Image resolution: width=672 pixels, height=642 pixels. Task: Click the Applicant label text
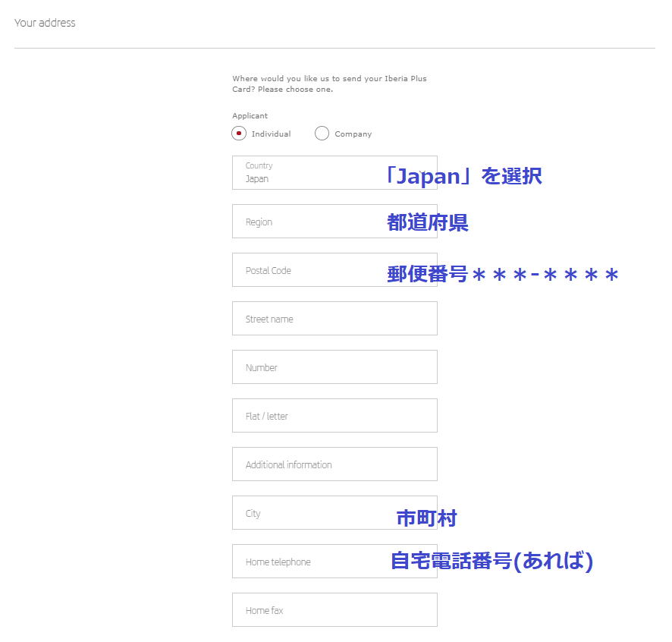pyautogui.click(x=250, y=116)
